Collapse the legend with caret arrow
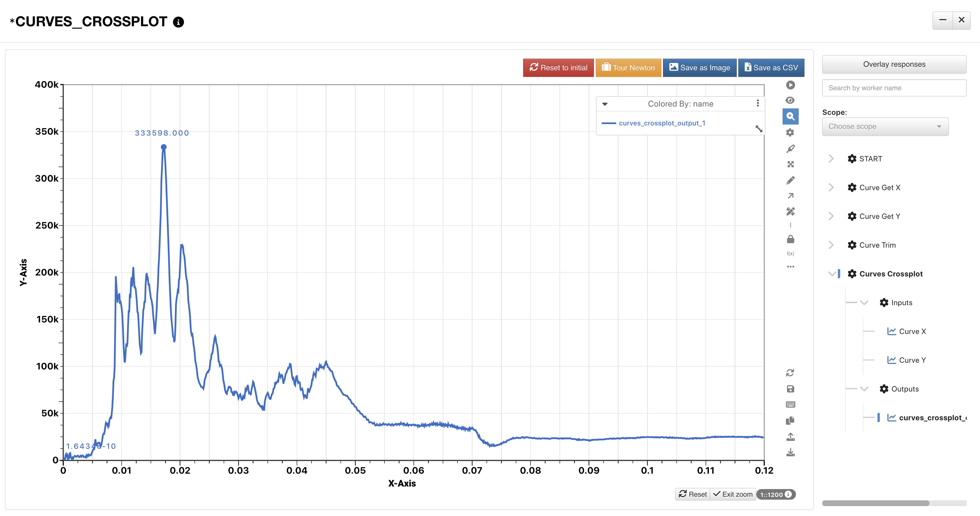980x516 pixels. point(604,104)
